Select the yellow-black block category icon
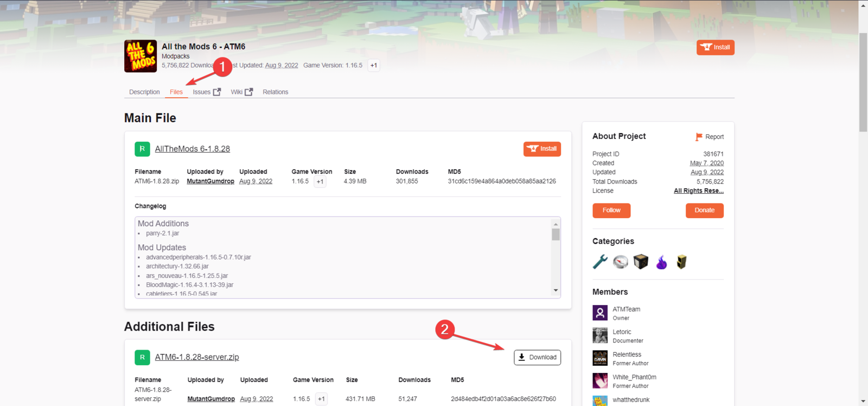Viewport: 868px width, 406px height. [681, 262]
